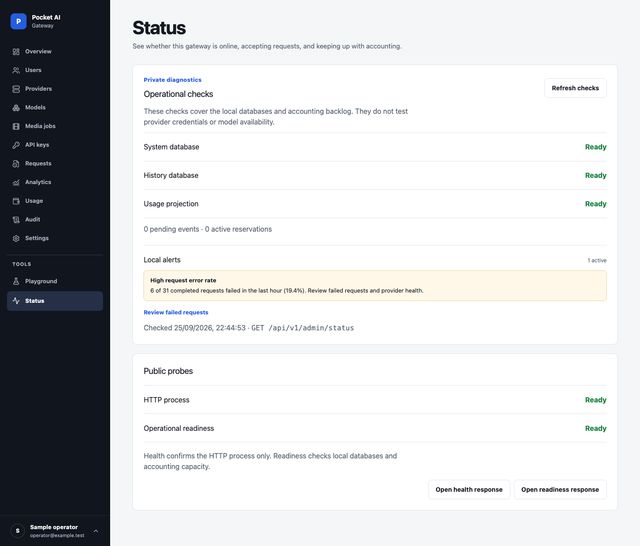Expand the operator account menu chevron
The height and width of the screenshot is (546, 640).
(x=96, y=531)
